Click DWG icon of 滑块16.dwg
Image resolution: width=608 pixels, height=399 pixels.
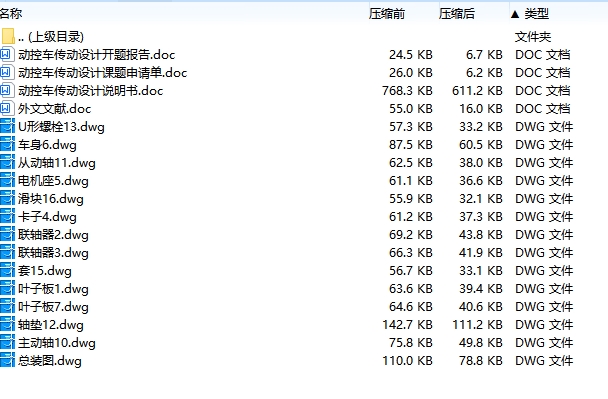7,199
